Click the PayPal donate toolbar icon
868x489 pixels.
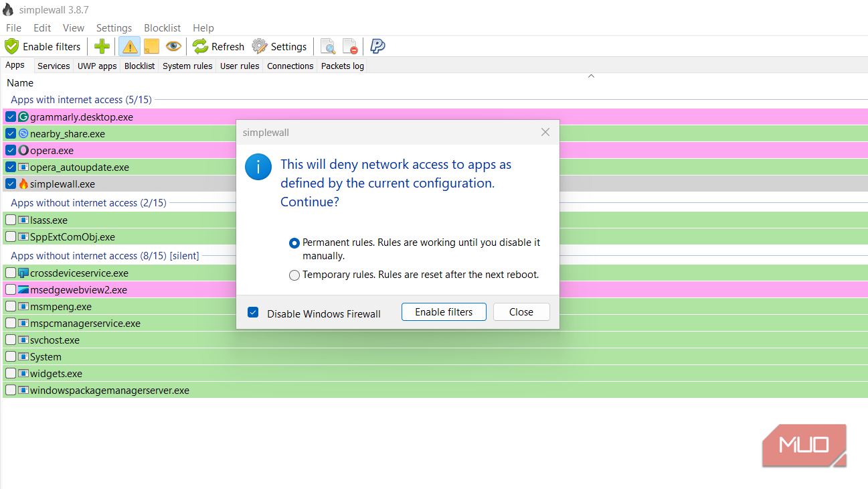377,46
